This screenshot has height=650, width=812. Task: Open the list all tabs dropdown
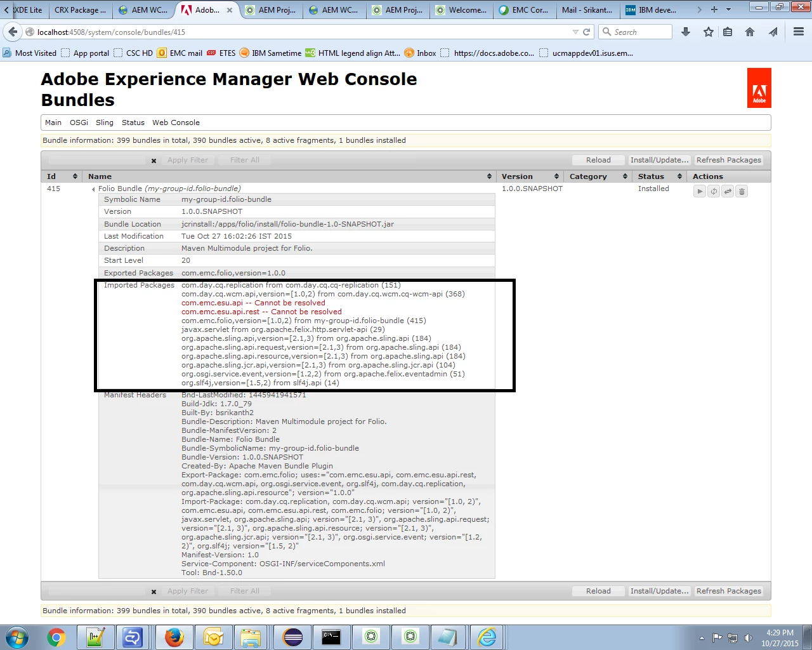click(x=728, y=10)
